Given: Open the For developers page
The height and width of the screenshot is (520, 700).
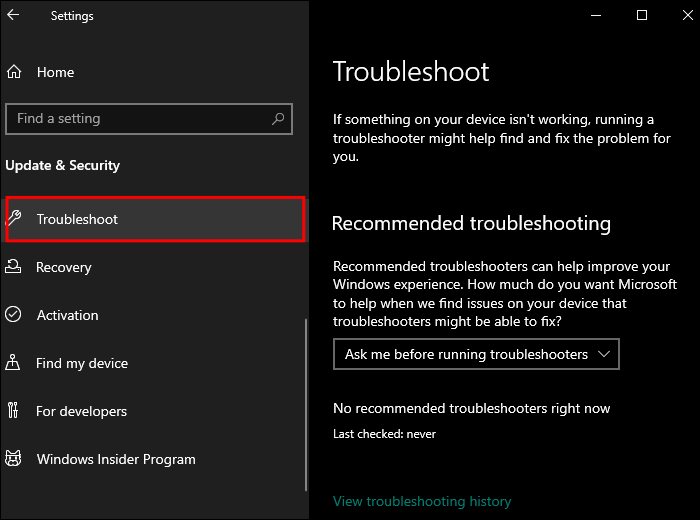Looking at the screenshot, I should pos(81,411).
